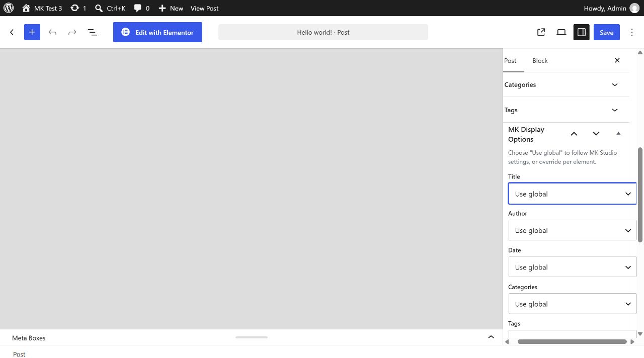
Task: Move MK Display Options box down
Action: 596,134
